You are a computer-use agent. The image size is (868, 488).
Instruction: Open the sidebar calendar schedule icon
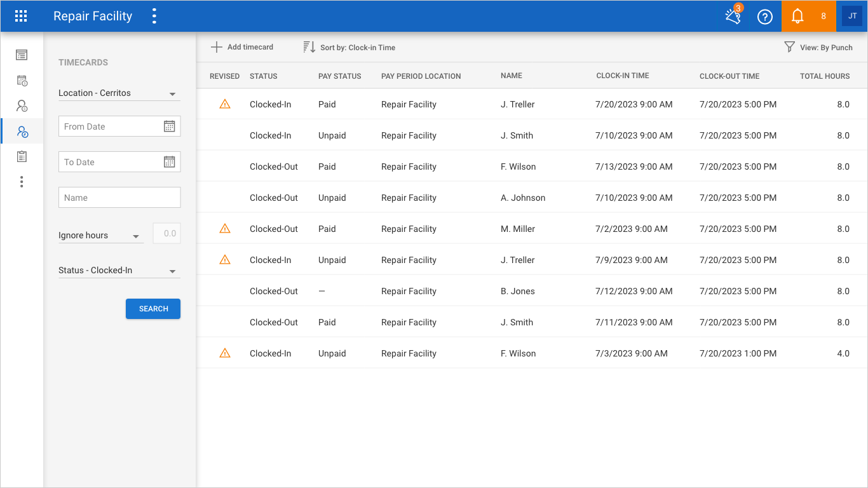[x=22, y=81]
